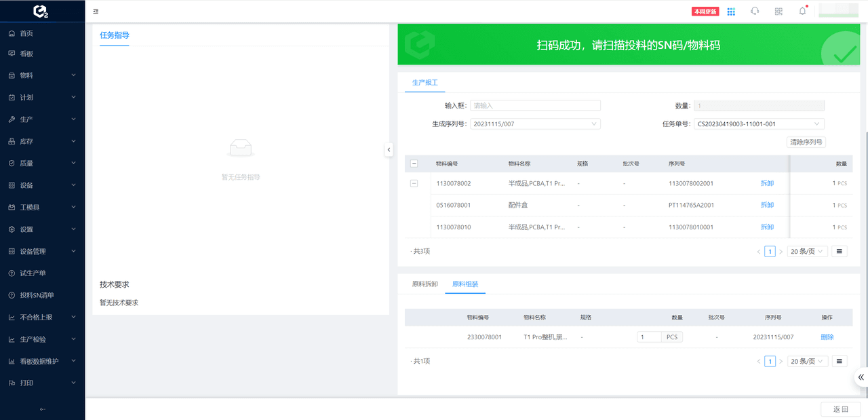868x420 pixels.
Task: Click the 物料 sidebar icon
Action: point(12,75)
